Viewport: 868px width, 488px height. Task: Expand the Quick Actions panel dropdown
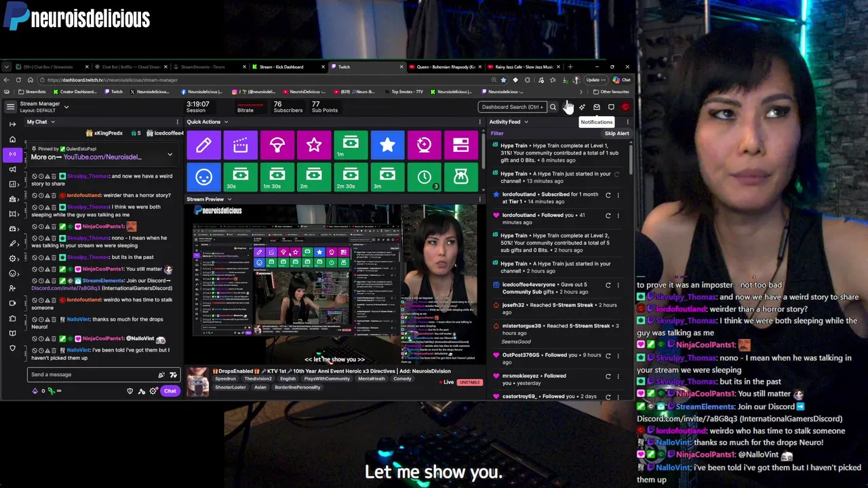(226, 122)
